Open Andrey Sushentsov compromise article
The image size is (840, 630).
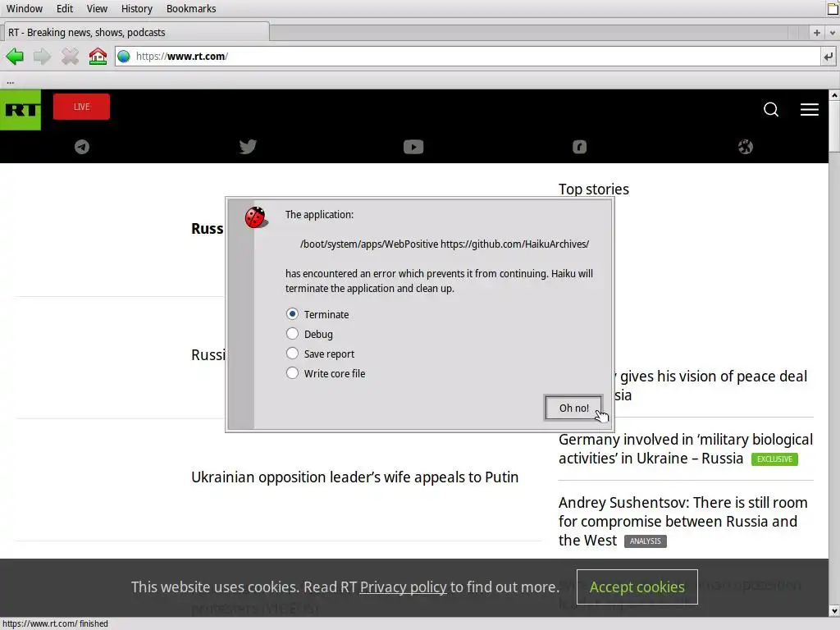click(683, 521)
